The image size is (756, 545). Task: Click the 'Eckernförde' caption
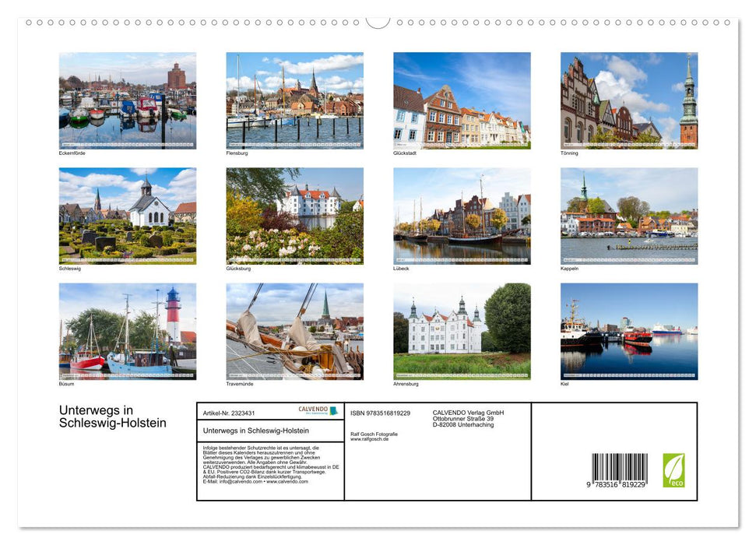[x=72, y=153]
